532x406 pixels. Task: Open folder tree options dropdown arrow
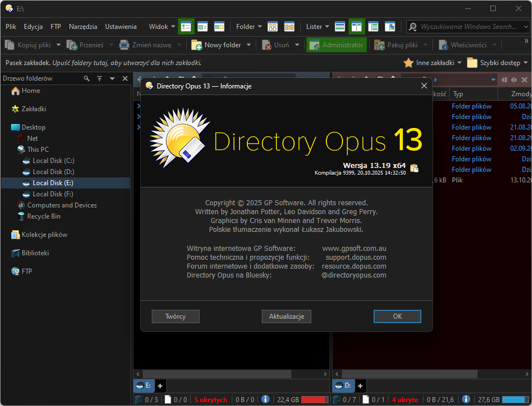[x=112, y=78]
